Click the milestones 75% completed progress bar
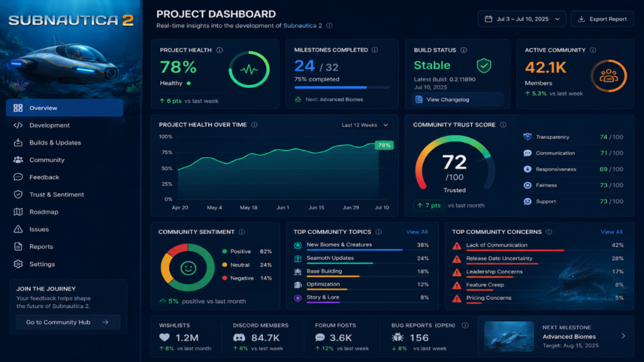 click(x=341, y=87)
